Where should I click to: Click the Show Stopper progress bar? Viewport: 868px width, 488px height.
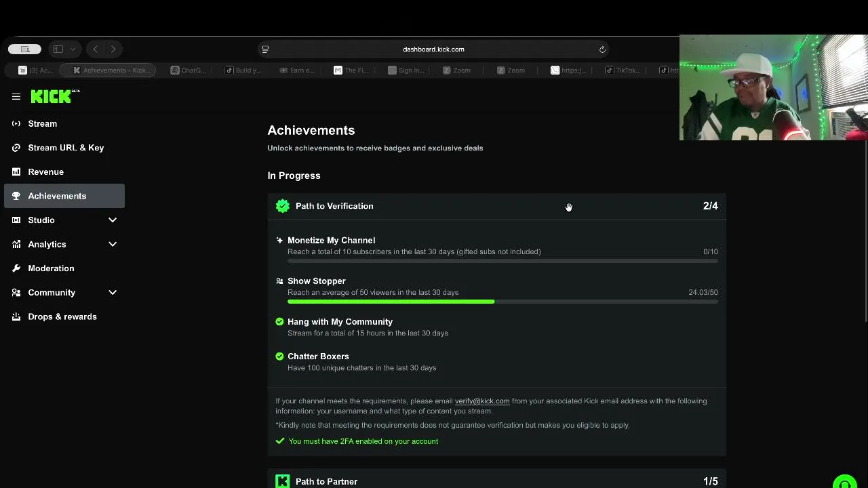[x=502, y=302]
